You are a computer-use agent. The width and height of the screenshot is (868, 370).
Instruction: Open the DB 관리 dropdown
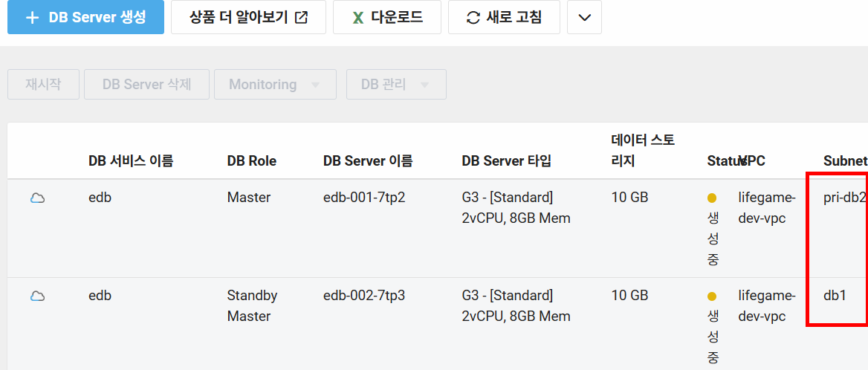[x=395, y=85]
